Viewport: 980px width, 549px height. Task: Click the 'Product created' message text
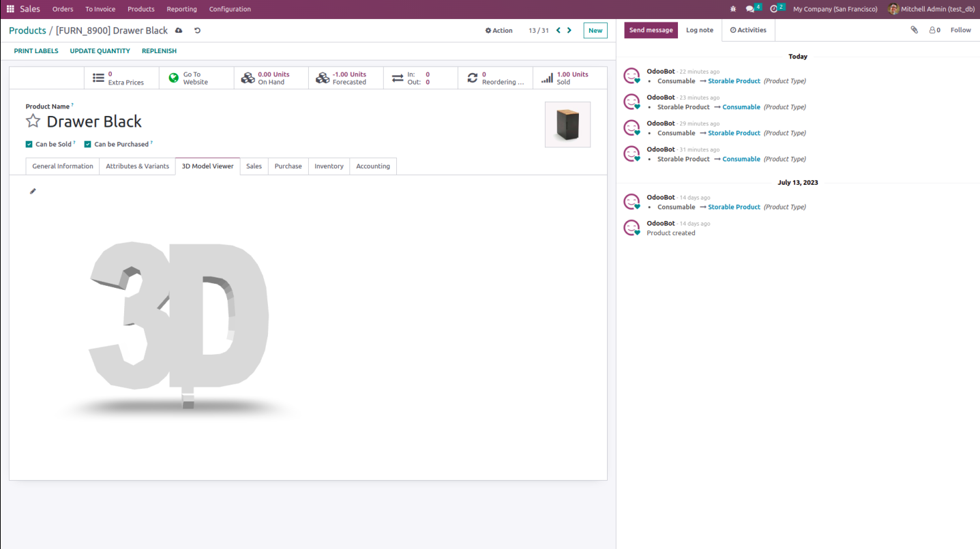(671, 233)
